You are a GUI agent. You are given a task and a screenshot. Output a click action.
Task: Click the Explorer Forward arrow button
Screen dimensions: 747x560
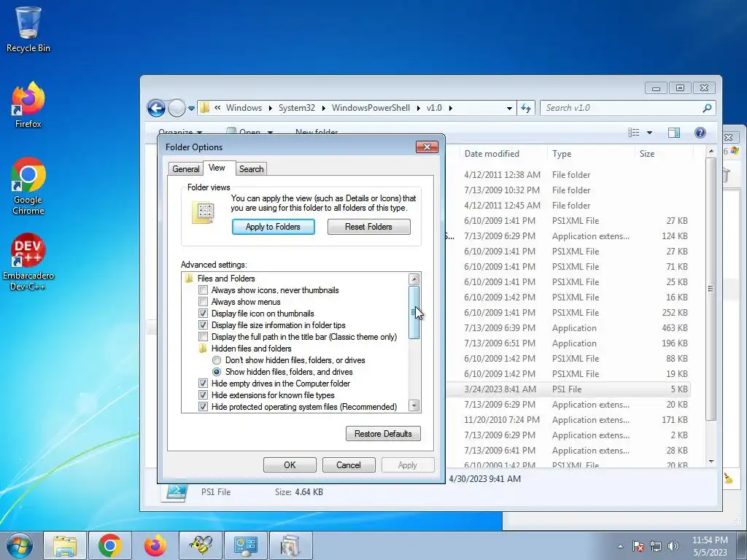click(177, 108)
